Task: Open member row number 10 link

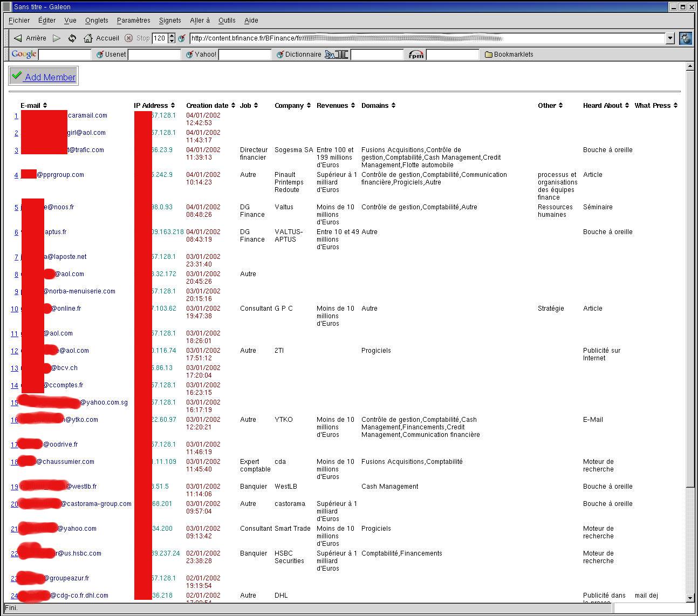Action: point(15,309)
